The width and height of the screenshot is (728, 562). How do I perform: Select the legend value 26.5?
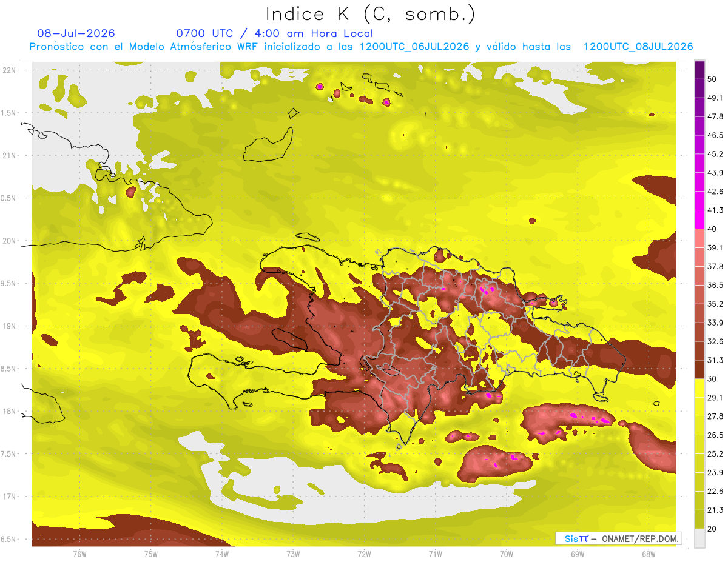[x=715, y=435]
